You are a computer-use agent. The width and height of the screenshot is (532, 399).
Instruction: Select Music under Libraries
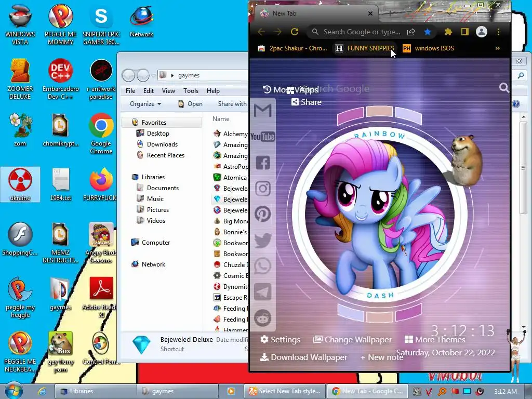[150, 199]
